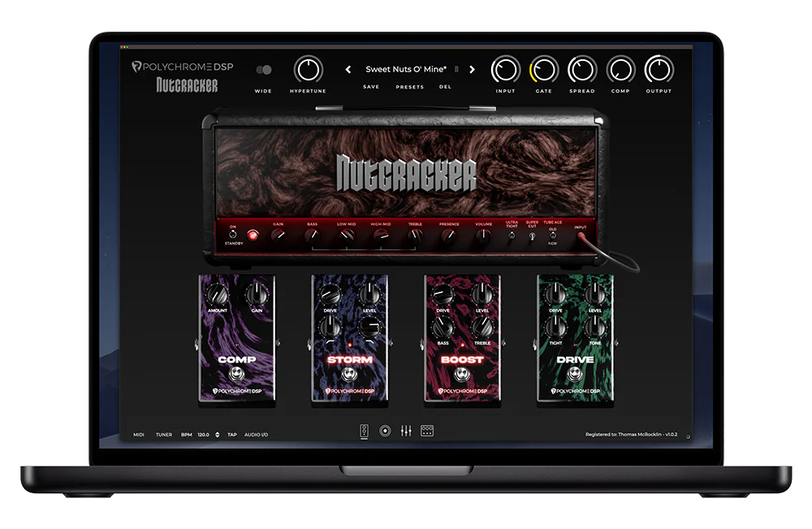Screen dimensions: 812x529
Task: Toggle the Ultra Tight switch
Action: 512,235
